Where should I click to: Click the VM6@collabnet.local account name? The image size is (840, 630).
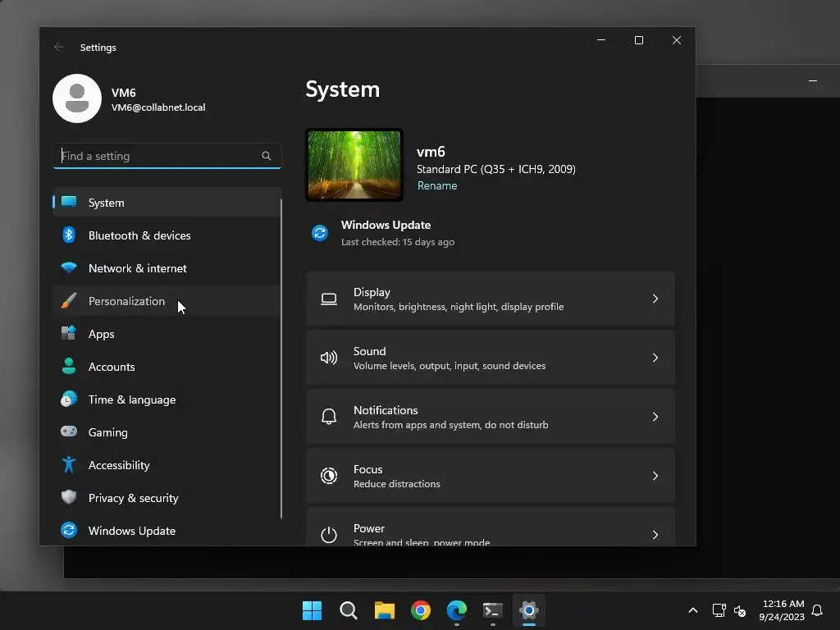tap(158, 107)
